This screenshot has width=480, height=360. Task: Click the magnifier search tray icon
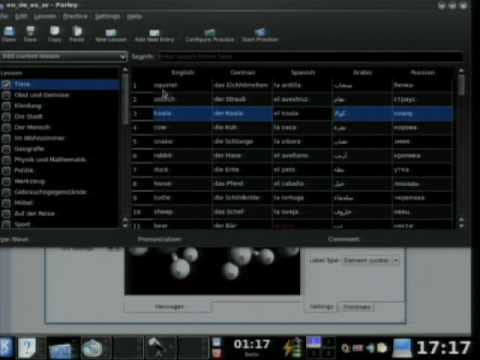(346, 348)
